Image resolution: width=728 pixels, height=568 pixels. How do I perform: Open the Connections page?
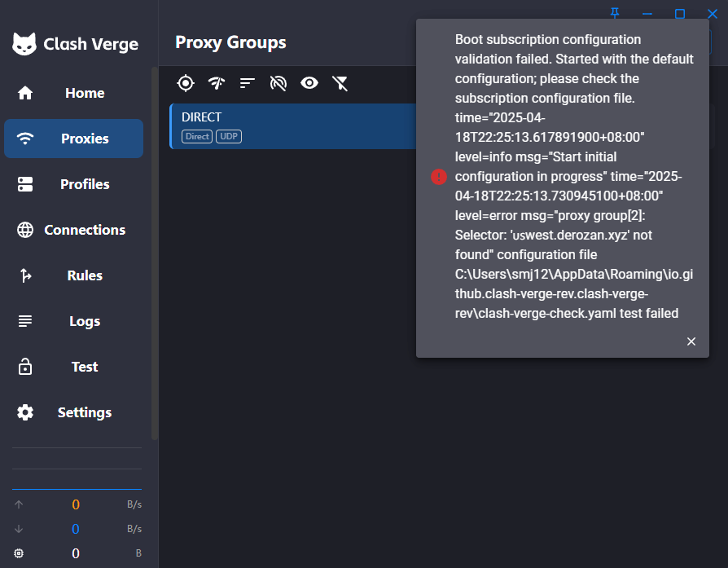coord(74,230)
